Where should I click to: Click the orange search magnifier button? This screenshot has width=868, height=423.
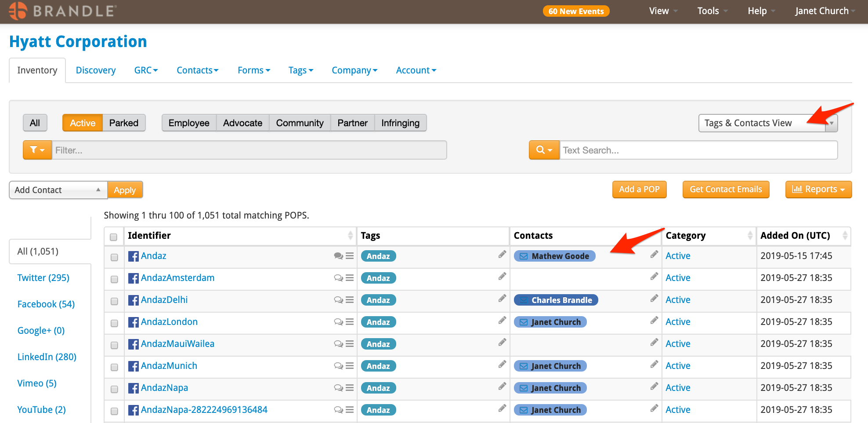pos(544,150)
